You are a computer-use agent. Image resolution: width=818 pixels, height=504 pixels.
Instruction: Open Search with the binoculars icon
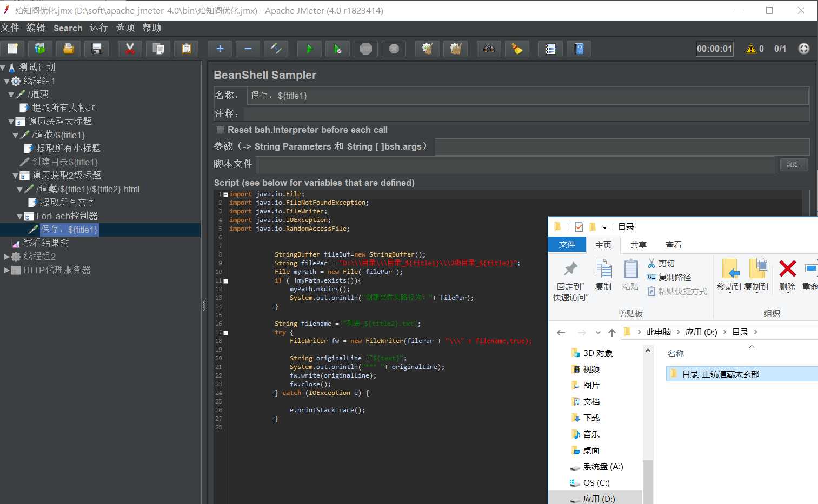pos(489,49)
